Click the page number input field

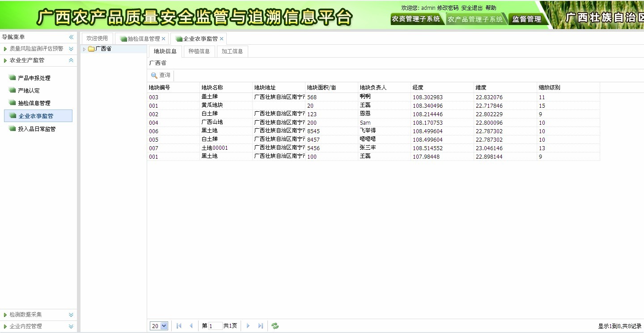(x=215, y=326)
